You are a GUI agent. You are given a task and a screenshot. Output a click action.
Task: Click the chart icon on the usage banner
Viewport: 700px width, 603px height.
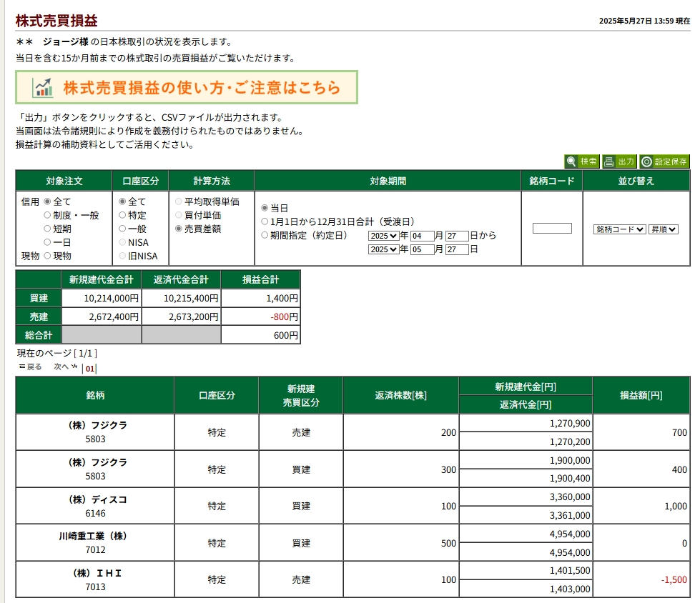pos(43,88)
